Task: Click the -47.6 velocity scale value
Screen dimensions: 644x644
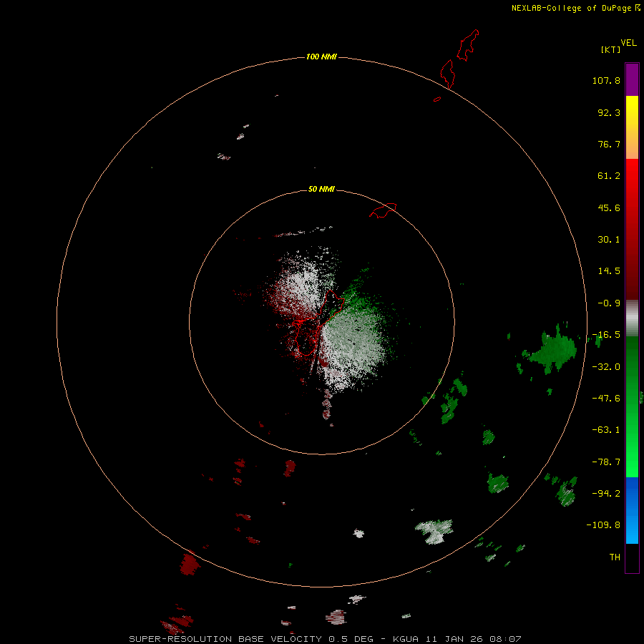Action: 606,399
